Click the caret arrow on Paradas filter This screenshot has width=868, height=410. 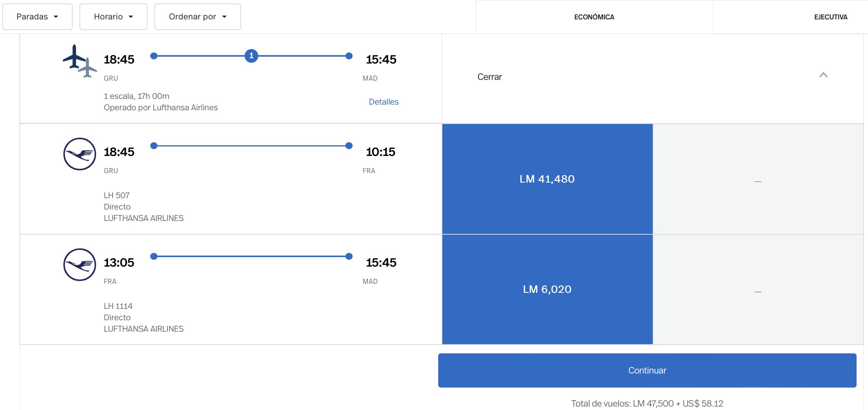[x=56, y=17]
